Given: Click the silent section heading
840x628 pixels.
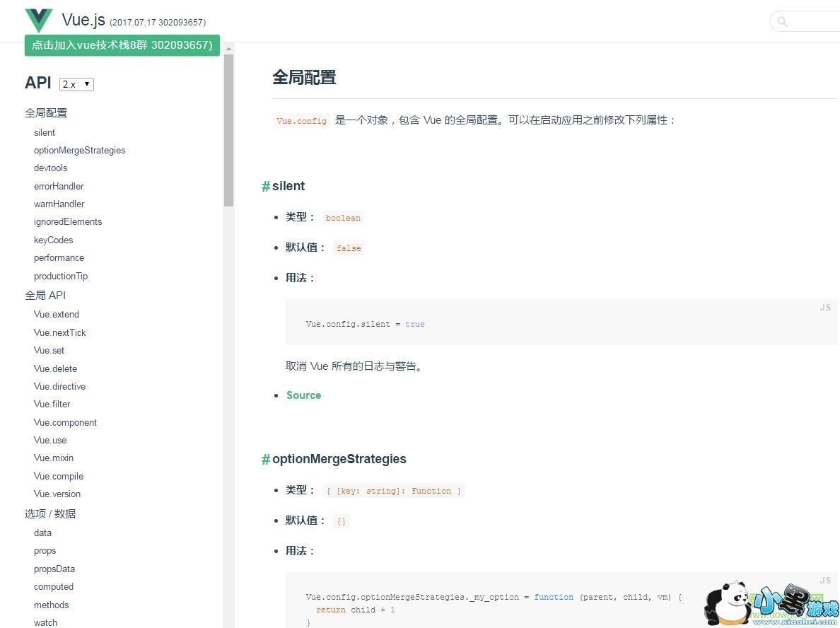Looking at the screenshot, I should click(x=288, y=186).
